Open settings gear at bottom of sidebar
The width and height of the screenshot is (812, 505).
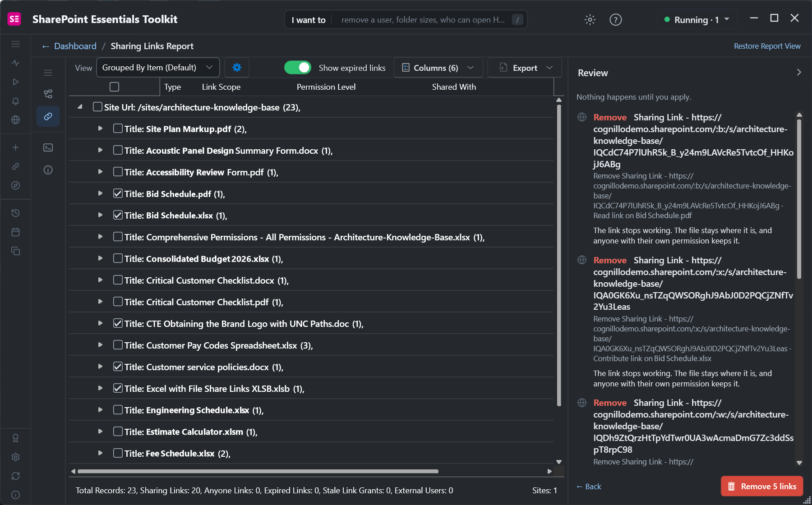(x=16, y=457)
